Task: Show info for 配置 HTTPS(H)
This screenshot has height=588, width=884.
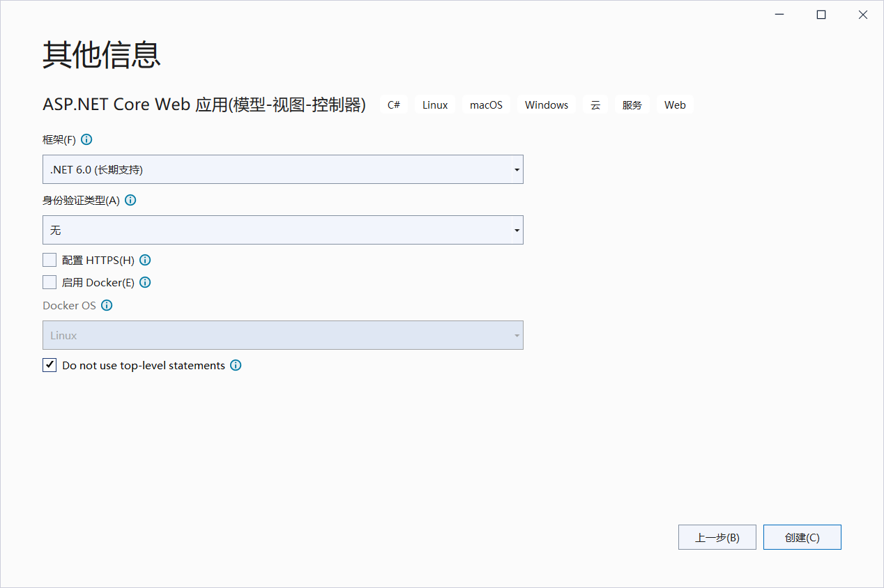Action: [145, 260]
